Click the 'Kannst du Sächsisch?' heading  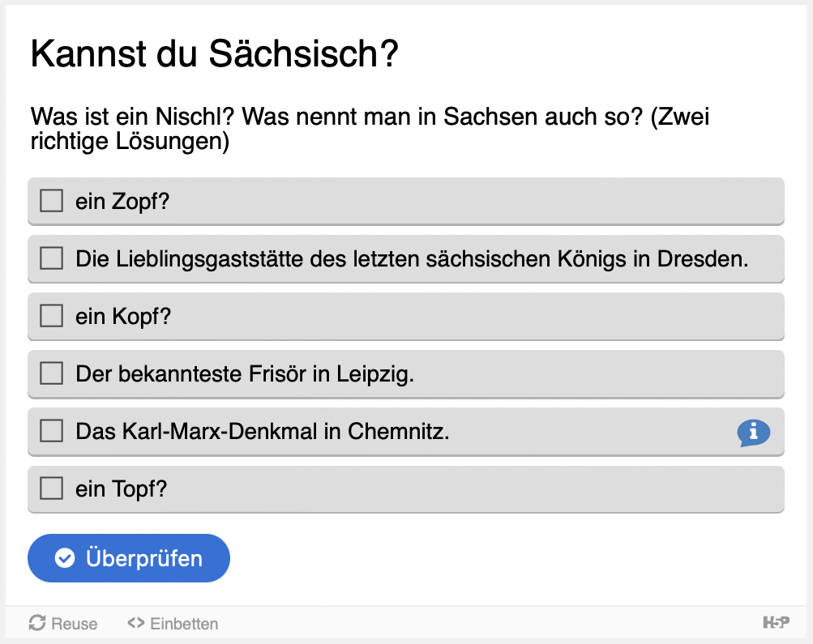point(214,54)
